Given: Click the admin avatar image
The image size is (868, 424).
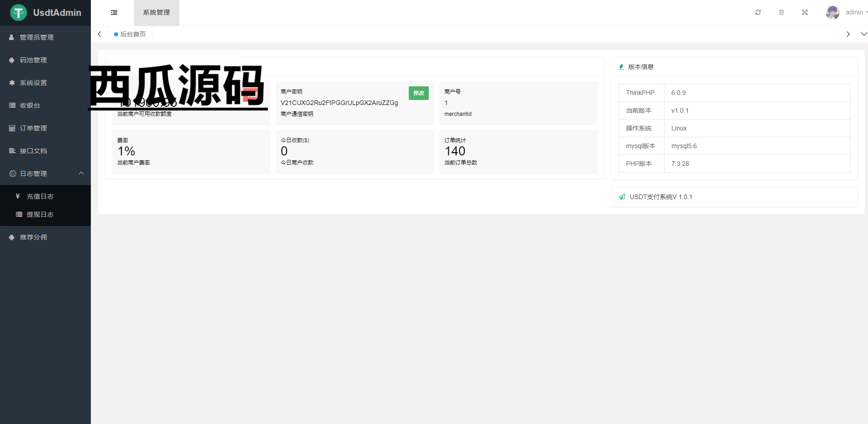Looking at the screenshot, I should [x=833, y=12].
